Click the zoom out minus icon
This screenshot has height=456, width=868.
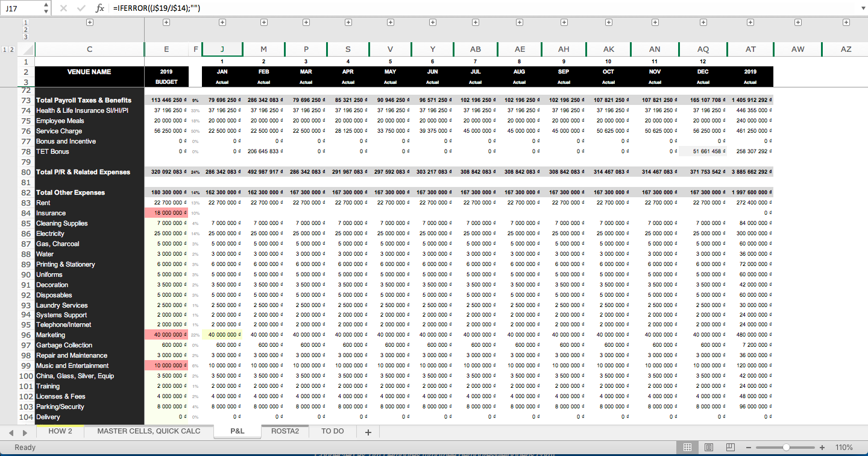pos(749,448)
